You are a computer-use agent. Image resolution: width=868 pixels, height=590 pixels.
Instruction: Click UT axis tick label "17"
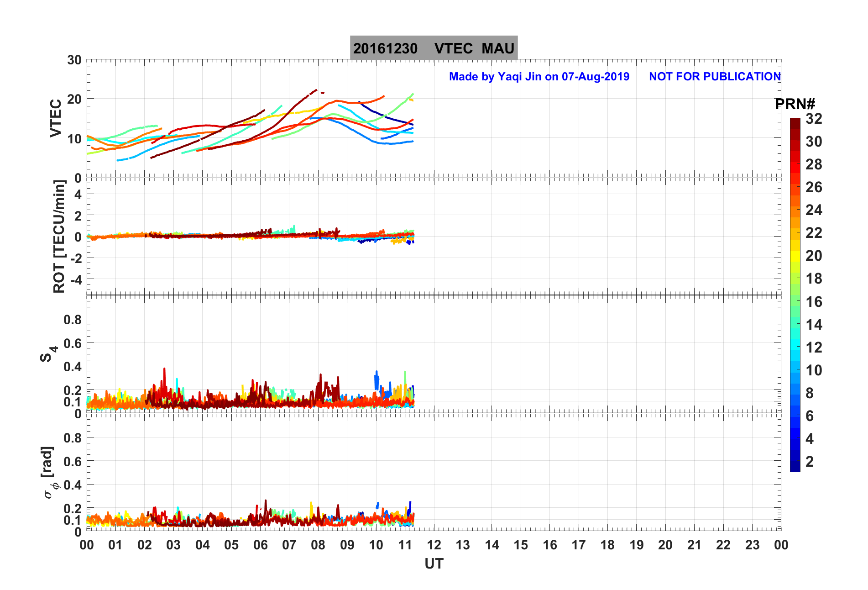(579, 545)
